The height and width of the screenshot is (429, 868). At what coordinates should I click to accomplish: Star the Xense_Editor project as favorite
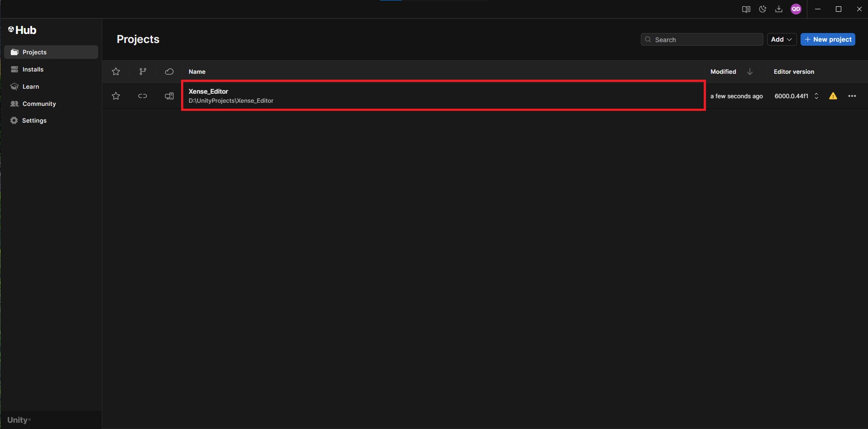(116, 96)
